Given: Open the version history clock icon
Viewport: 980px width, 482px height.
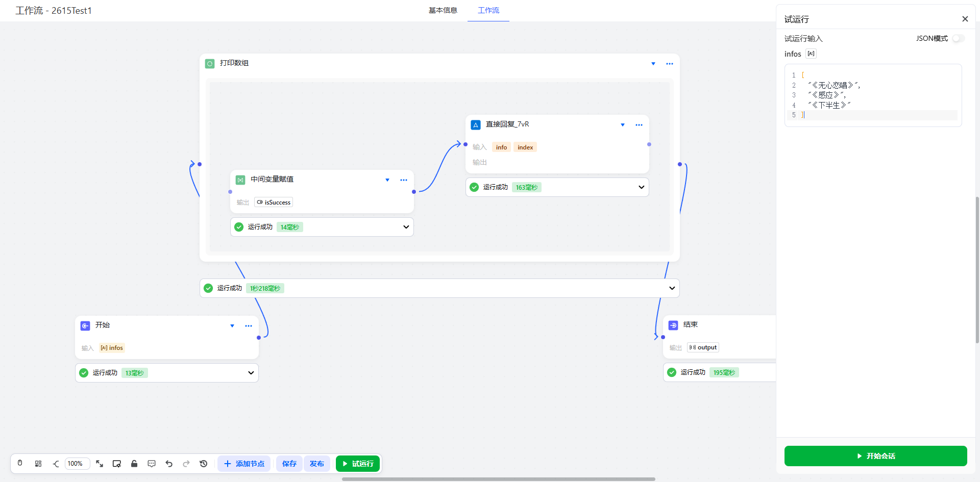Looking at the screenshot, I should point(204,464).
